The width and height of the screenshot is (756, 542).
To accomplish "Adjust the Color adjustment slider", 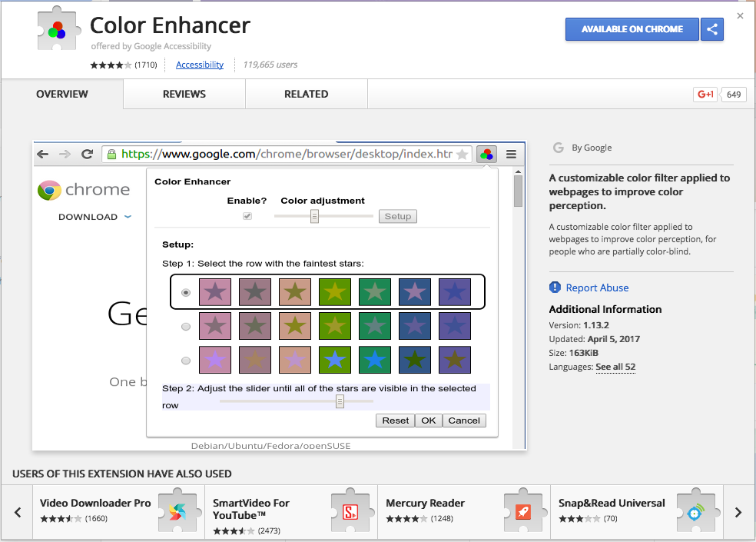I will [x=315, y=216].
